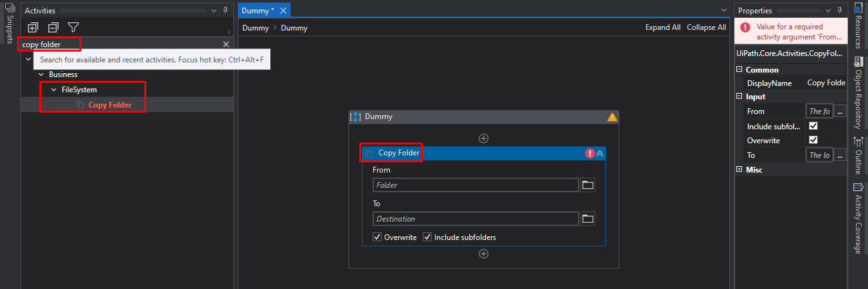Uncheck Include subfol... in Properties panel
Screen dimensions: 868x289
click(813, 126)
